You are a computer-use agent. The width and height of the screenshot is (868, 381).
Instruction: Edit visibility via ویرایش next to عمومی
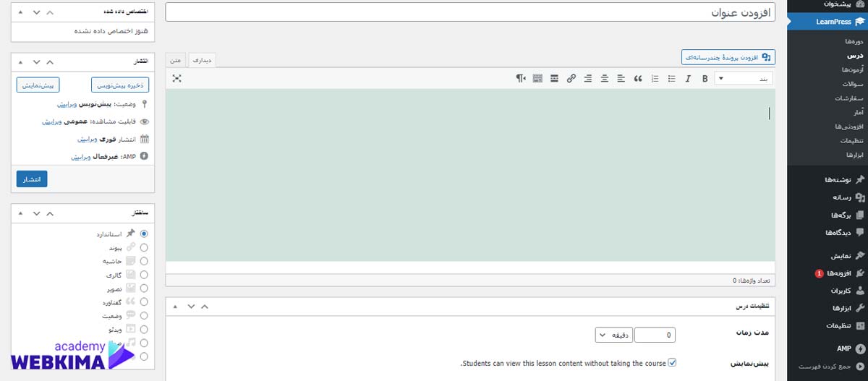click(x=52, y=121)
